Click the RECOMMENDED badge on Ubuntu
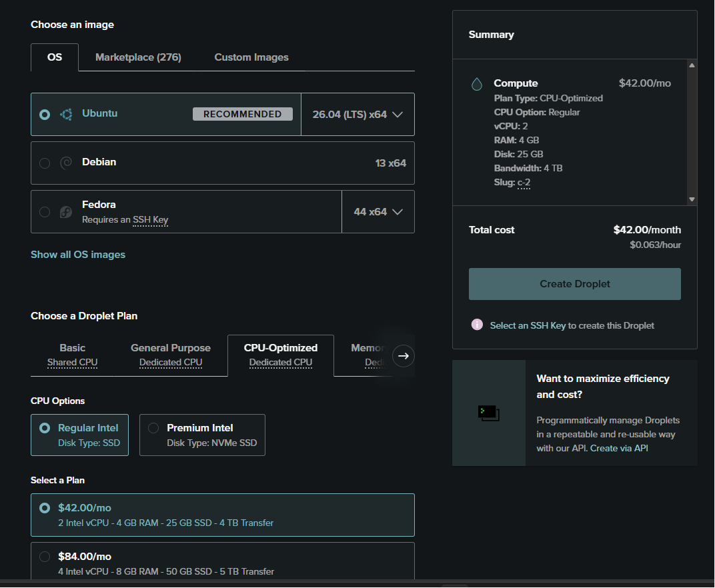The width and height of the screenshot is (715, 588). (x=243, y=114)
